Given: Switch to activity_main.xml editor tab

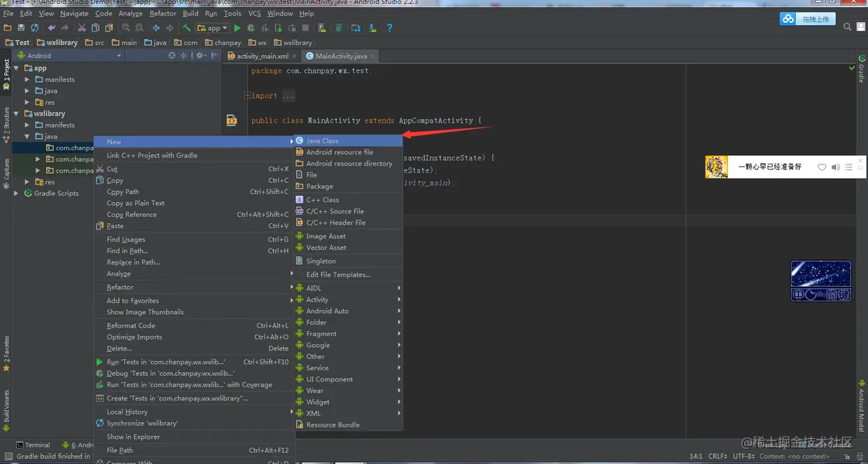Looking at the screenshot, I should coord(262,56).
